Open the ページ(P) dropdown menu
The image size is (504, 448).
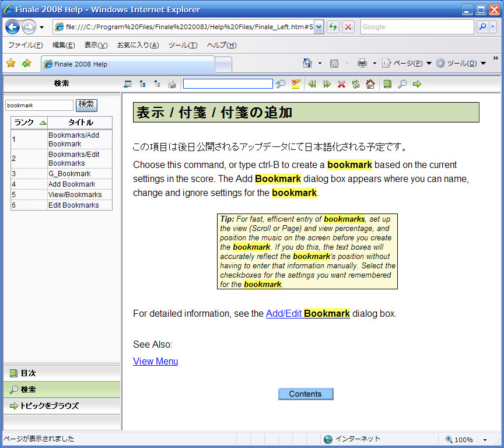407,64
